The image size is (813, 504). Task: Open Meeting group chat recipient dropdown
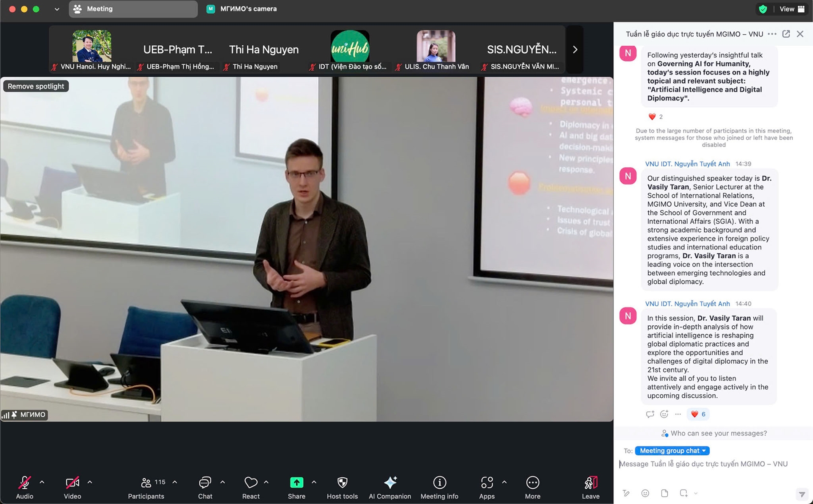click(x=672, y=451)
